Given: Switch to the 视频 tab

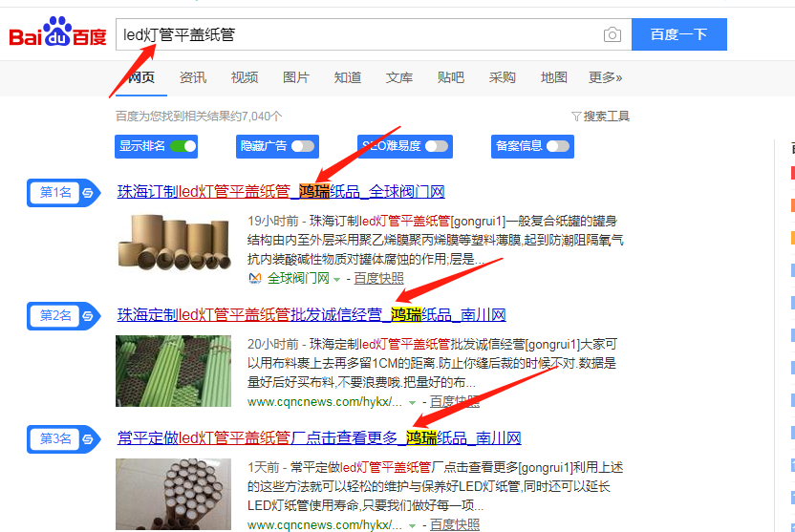Looking at the screenshot, I should pos(245,77).
